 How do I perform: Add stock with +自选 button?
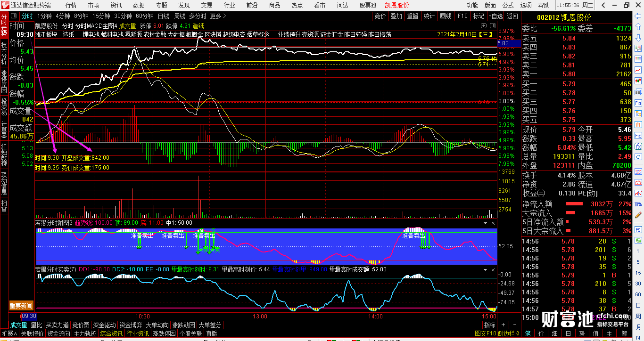click(x=495, y=16)
